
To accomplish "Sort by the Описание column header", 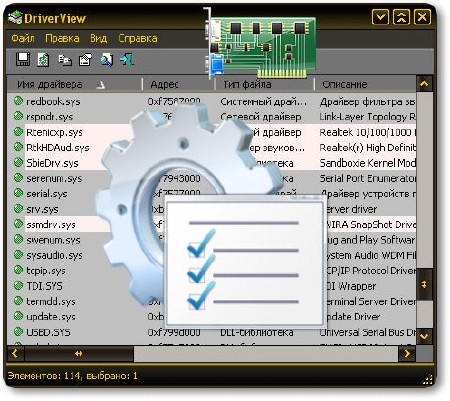I will [365, 84].
